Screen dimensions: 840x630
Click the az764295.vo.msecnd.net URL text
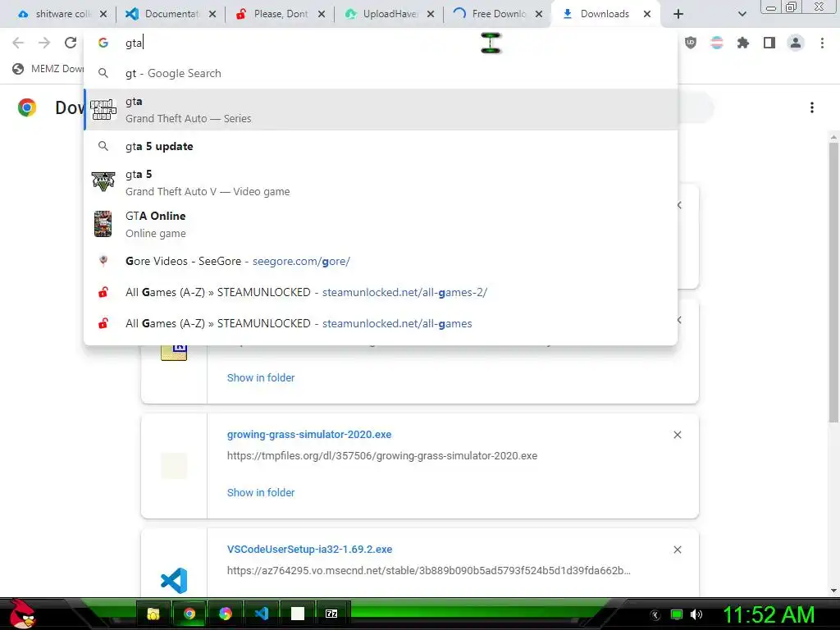pos(428,571)
